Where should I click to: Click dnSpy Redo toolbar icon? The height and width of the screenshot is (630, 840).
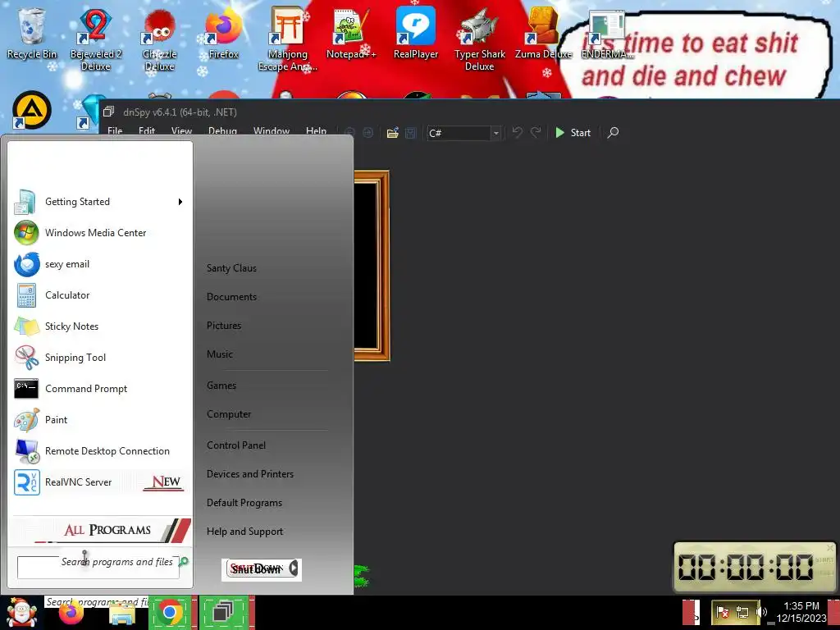point(535,132)
